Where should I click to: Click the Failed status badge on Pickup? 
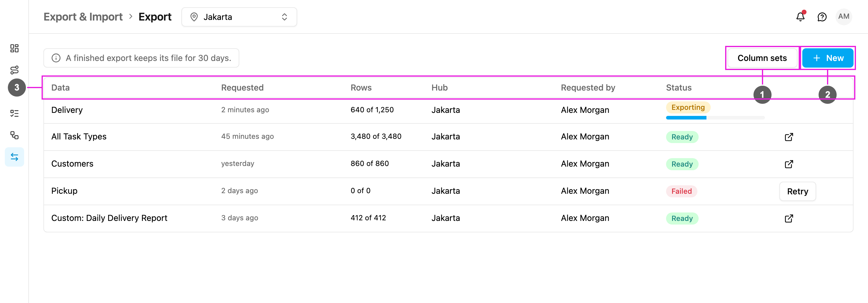681,191
